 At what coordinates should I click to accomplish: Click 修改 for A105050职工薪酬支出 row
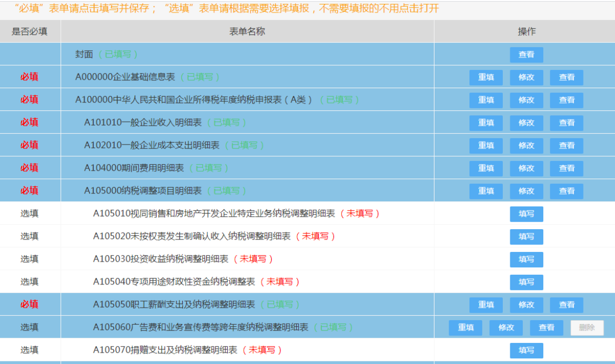[x=526, y=305]
